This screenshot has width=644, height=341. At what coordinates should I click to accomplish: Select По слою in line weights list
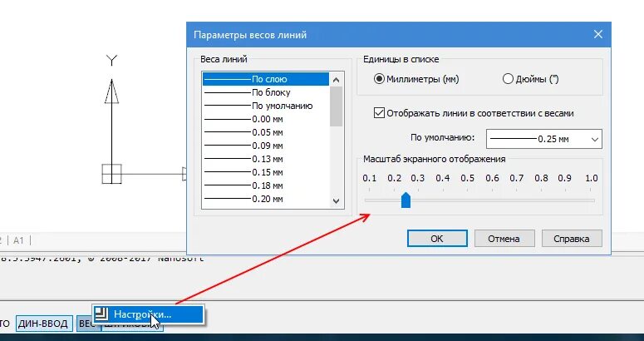coord(266,79)
